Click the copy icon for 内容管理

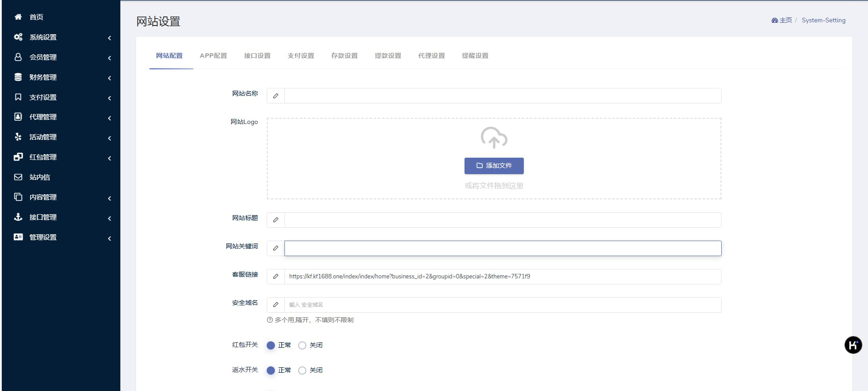click(x=18, y=197)
